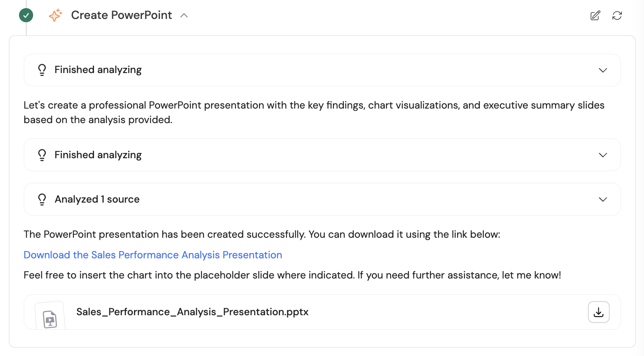Click the download icon on the pptx attachment
Image resolution: width=644 pixels, height=356 pixels.
599,312
